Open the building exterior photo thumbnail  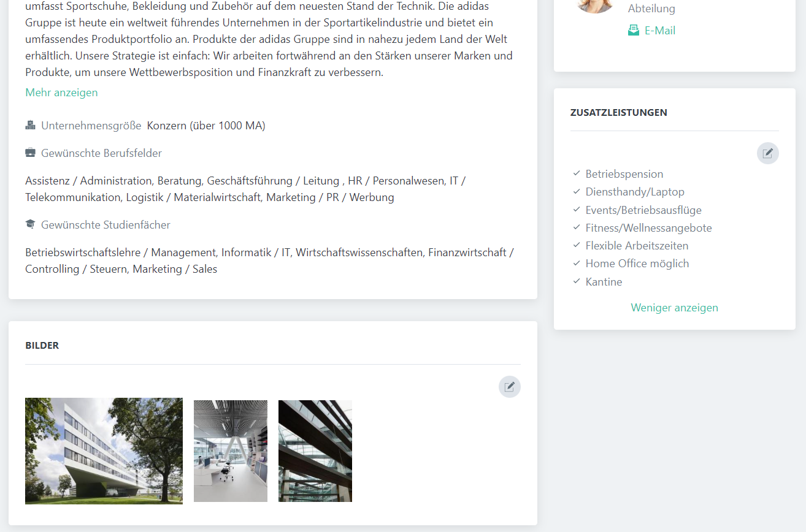(x=104, y=451)
